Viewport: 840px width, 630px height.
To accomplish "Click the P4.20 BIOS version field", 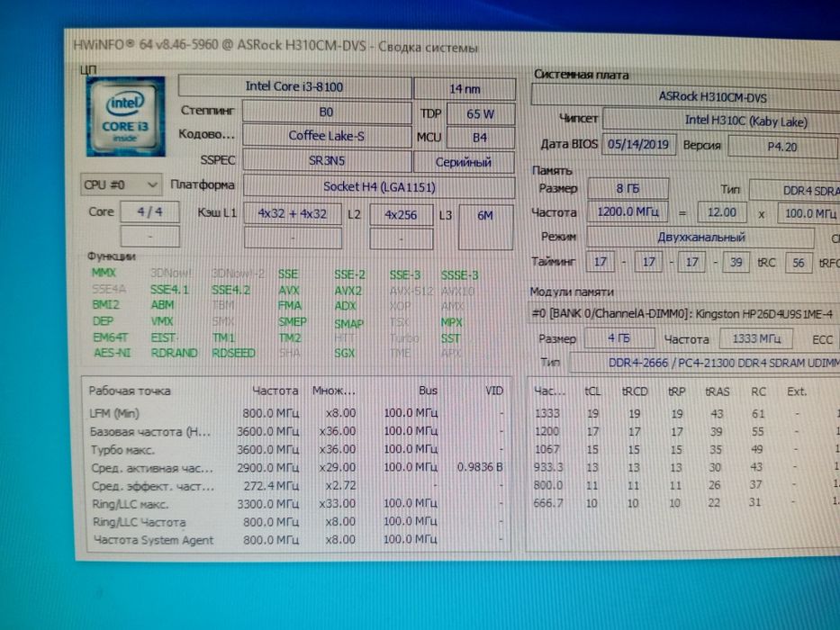I will [782, 146].
